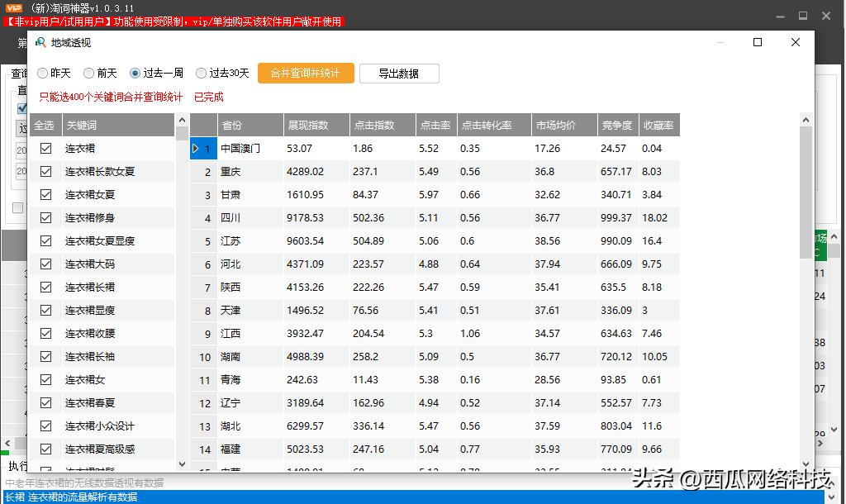Select the 四川 row in the table

coord(231,218)
